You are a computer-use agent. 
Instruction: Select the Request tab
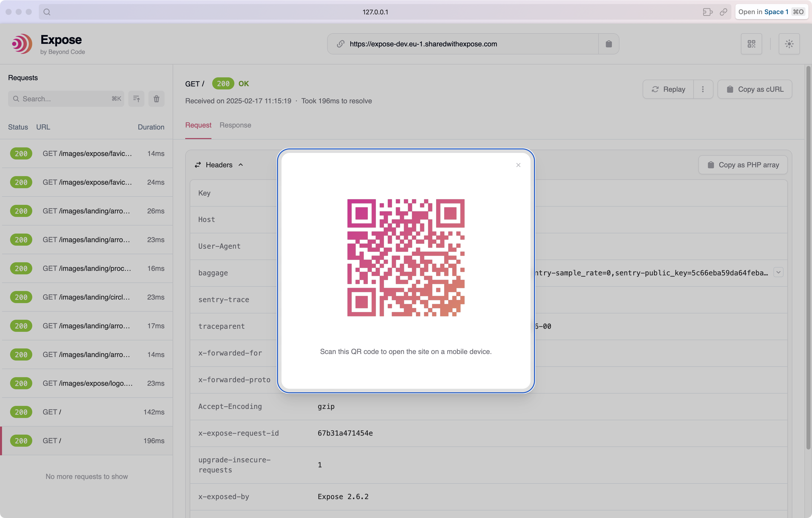pos(198,125)
